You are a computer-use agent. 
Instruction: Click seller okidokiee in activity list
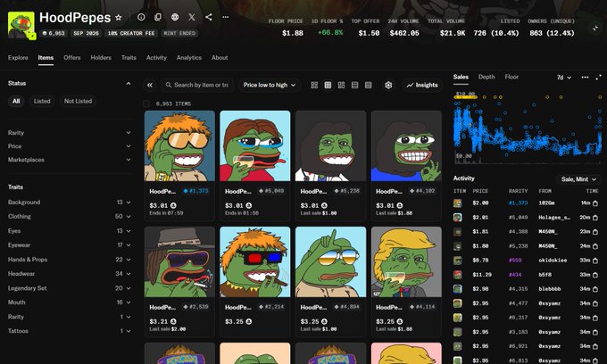tap(553, 261)
